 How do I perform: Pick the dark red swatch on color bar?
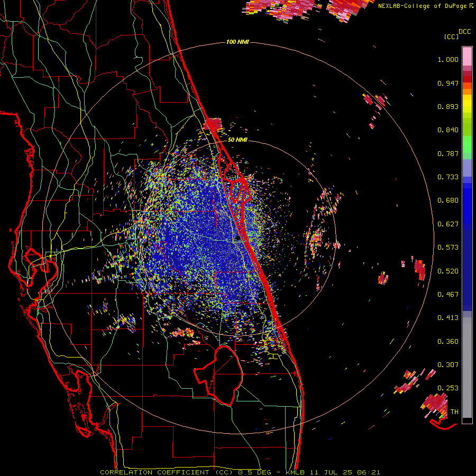tap(467, 79)
